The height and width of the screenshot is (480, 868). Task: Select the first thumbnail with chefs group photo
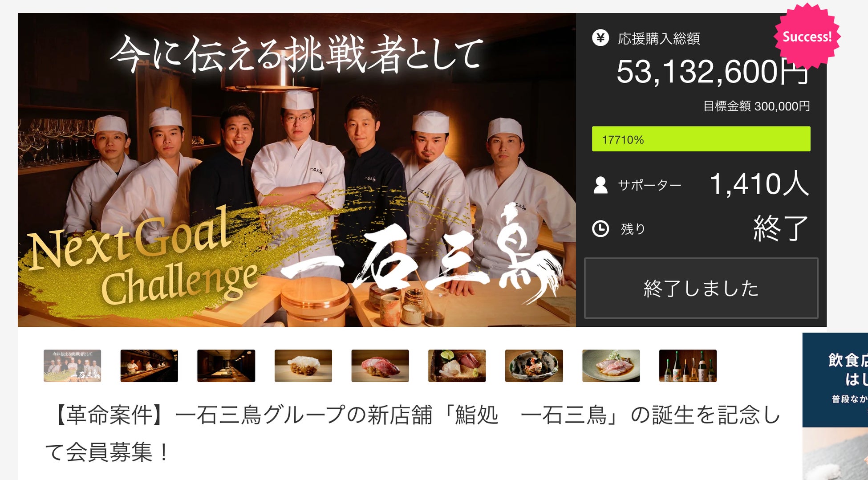click(72, 366)
